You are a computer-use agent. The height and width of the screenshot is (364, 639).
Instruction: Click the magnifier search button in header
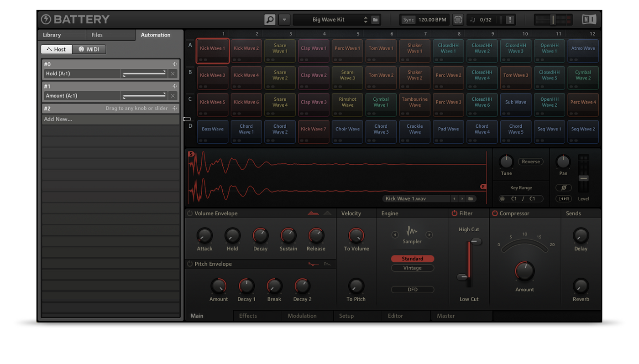(x=270, y=20)
